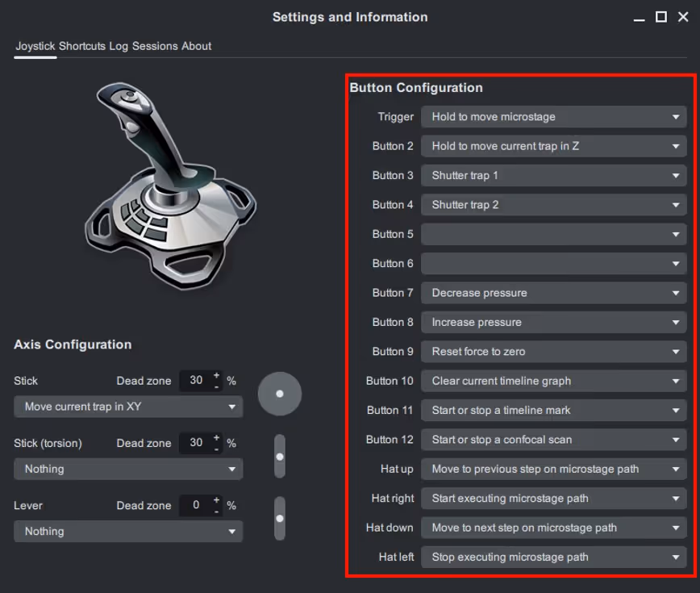Image resolution: width=700 pixels, height=593 pixels.
Task: Open the Button 2 action dropdown
Action: pyautogui.click(x=553, y=146)
